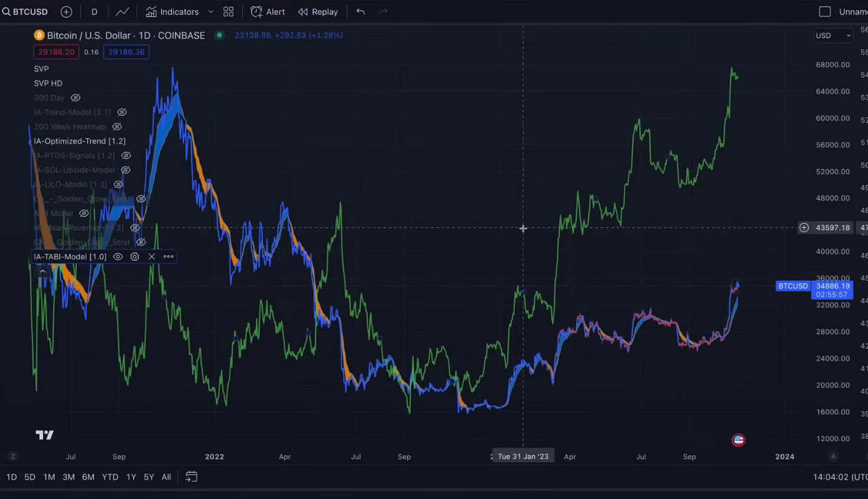Screen dimensions: 868x499
Task: Expand the indicator favorites chevron
Action: pos(210,11)
